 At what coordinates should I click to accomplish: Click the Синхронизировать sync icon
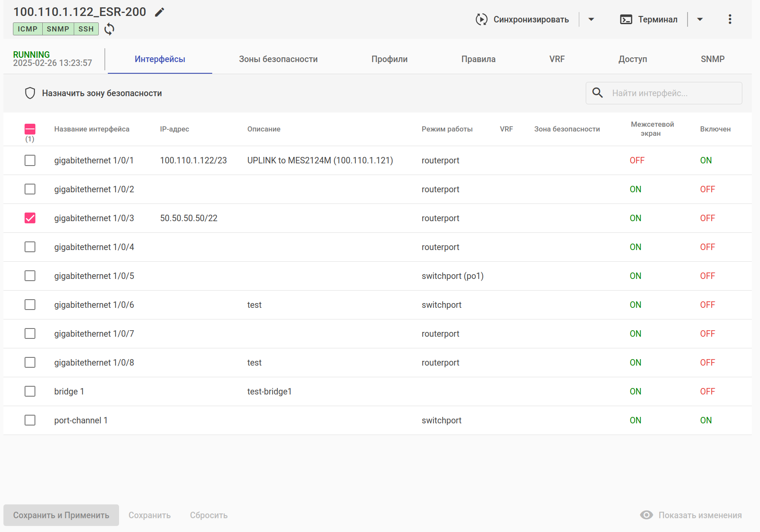481,19
